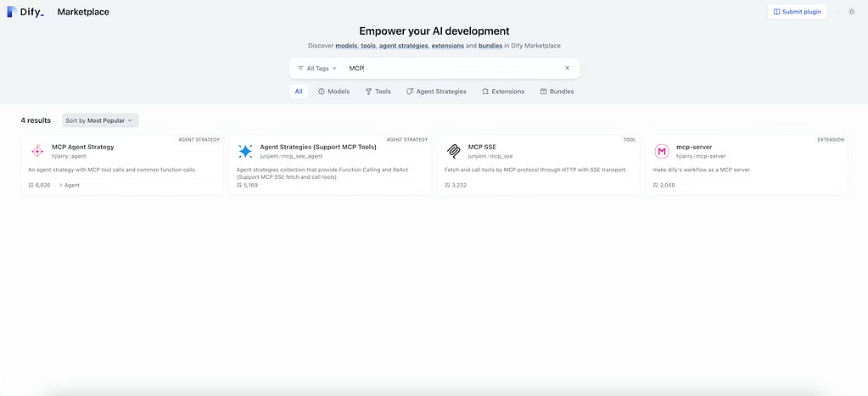Clear the MCP search text
The image size is (868, 396).
click(567, 68)
